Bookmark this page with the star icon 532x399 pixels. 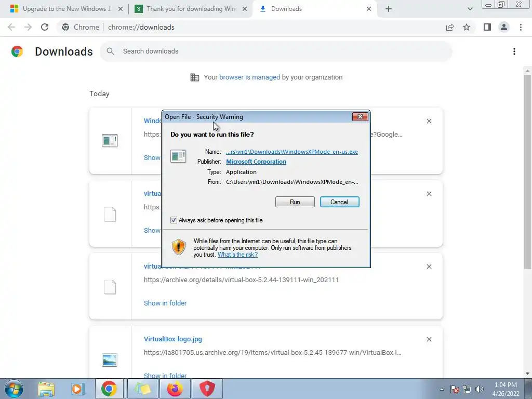pyautogui.click(x=467, y=27)
